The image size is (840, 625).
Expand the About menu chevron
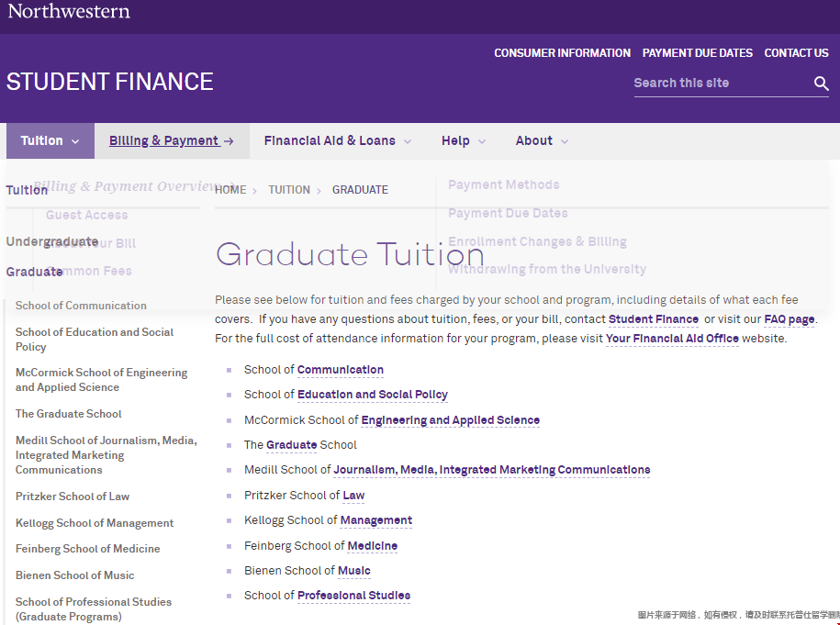click(x=565, y=141)
